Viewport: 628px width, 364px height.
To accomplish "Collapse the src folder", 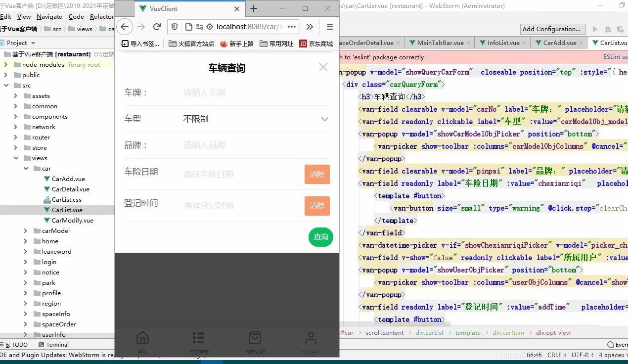I will (x=5, y=86).
